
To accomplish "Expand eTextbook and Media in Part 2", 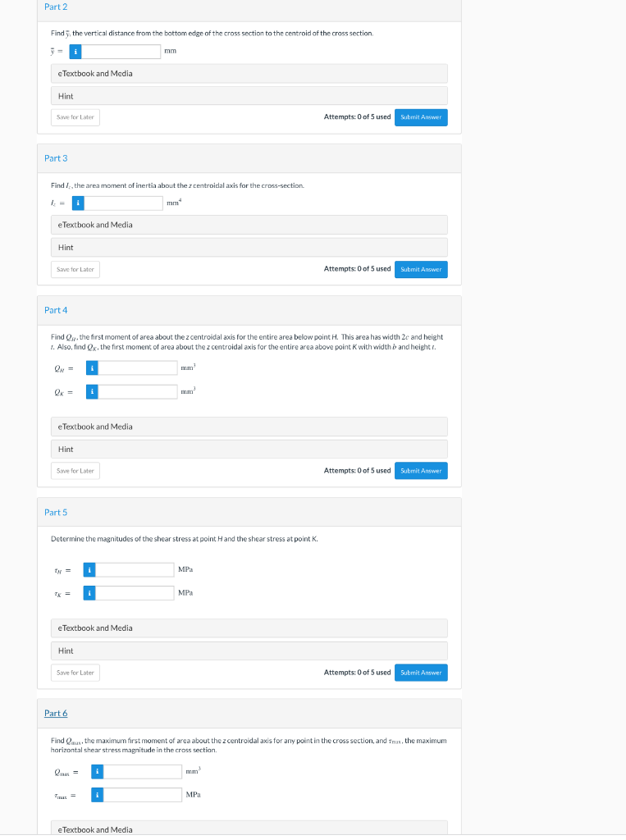I will pos(249,74).
